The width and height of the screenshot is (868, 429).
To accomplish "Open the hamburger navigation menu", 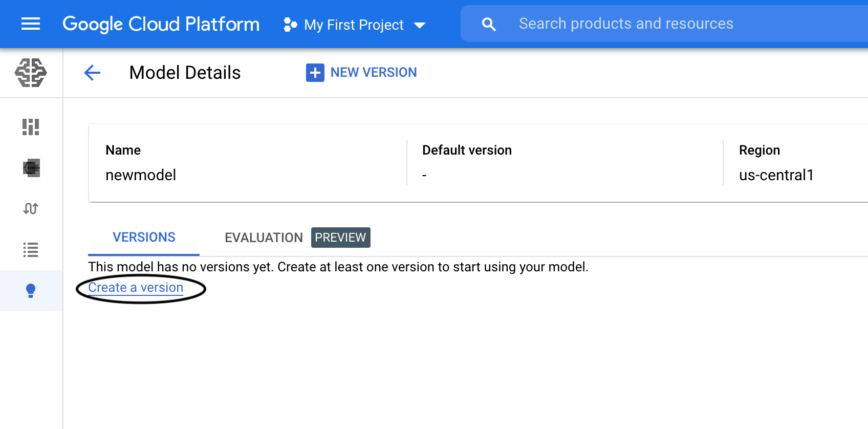I will [x=31, y=24].
